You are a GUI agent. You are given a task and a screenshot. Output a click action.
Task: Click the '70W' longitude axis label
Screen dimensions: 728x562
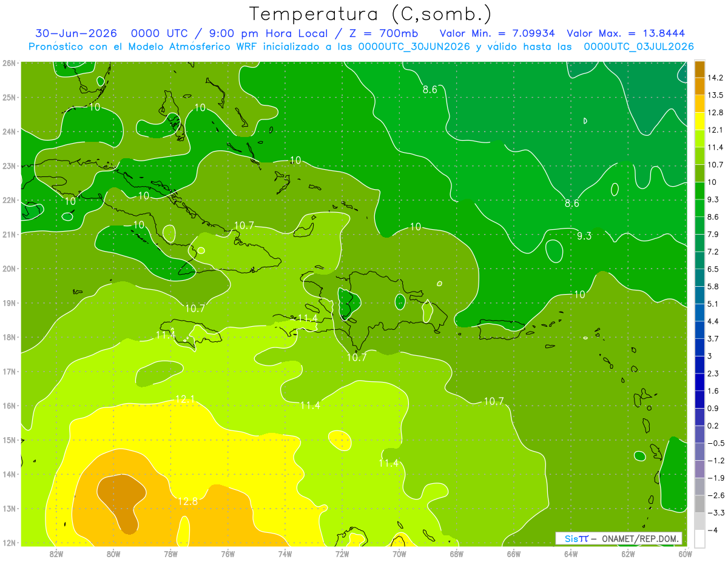(399, 554)
